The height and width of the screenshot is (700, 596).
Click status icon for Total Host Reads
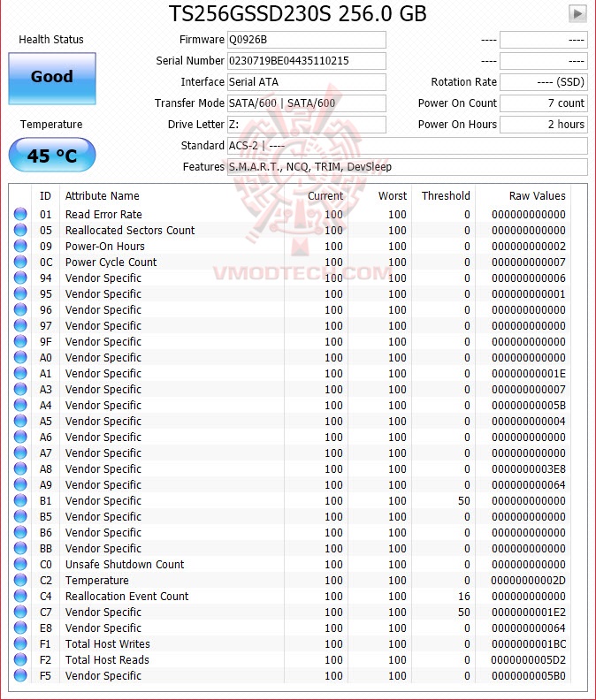(x=20, y=660)
